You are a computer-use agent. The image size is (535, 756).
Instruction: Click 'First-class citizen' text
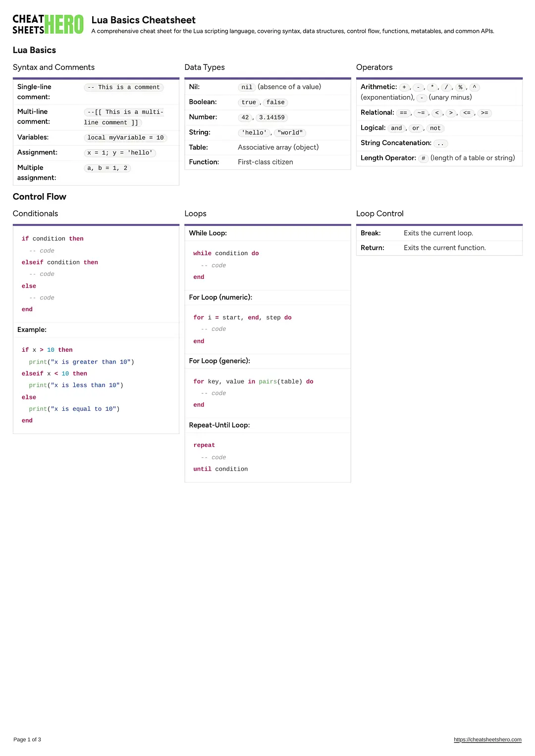266,162
